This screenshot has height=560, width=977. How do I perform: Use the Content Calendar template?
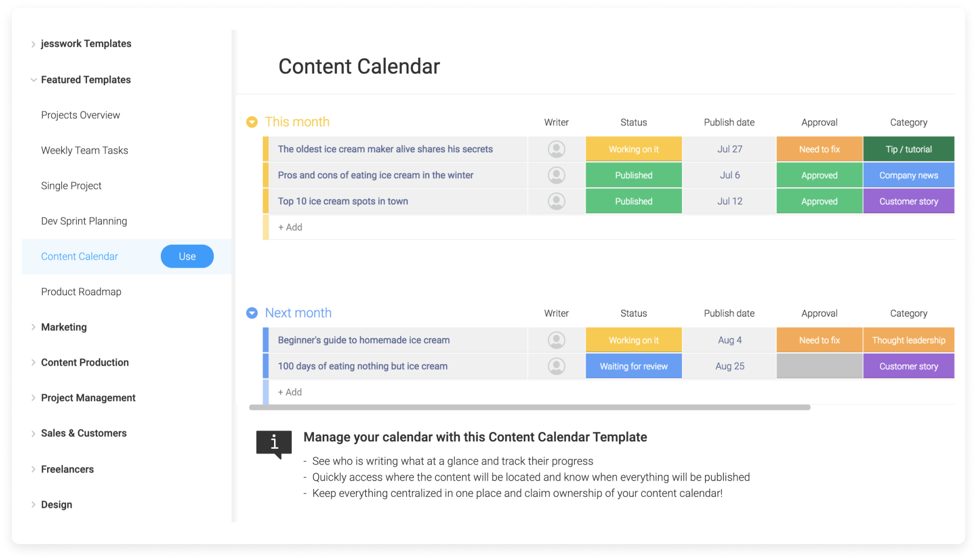click(187, 256)
